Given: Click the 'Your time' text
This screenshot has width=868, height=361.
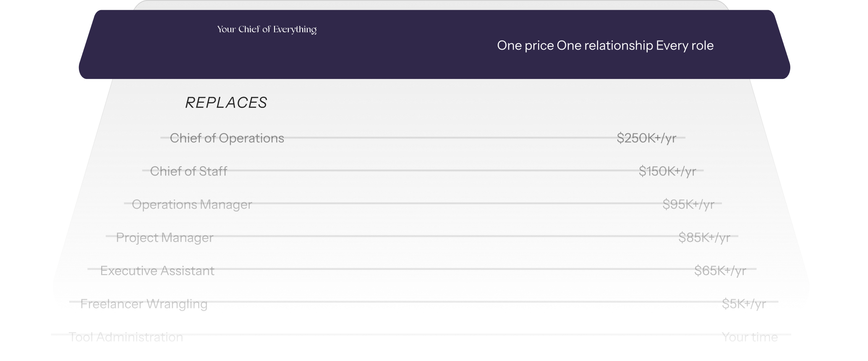Looking at the screenshot, I should [x=750, y=337].
